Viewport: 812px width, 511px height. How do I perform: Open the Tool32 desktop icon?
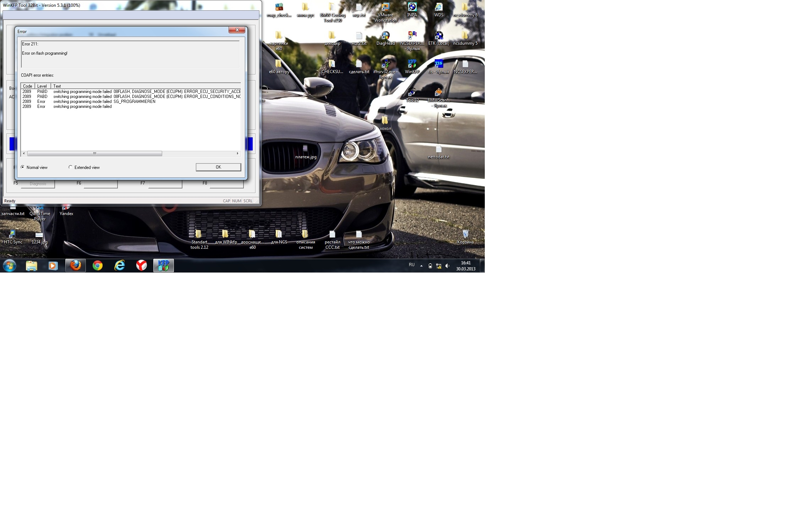tap(412, 93)
